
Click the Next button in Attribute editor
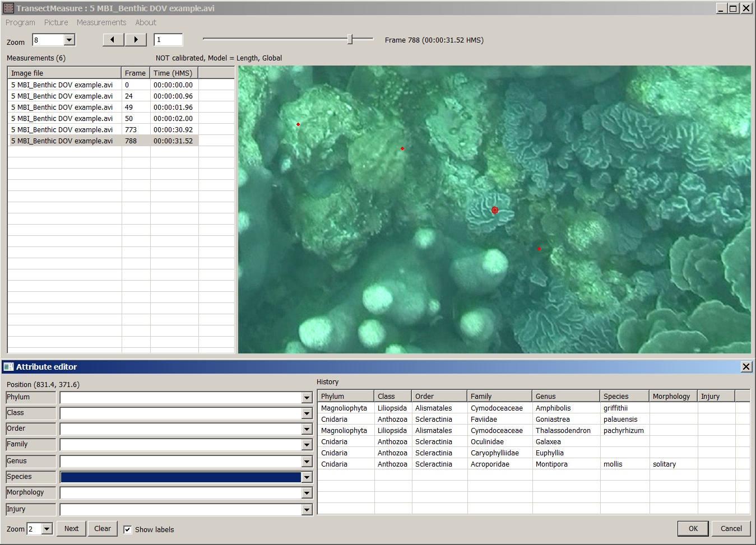(x=71, y=528)
